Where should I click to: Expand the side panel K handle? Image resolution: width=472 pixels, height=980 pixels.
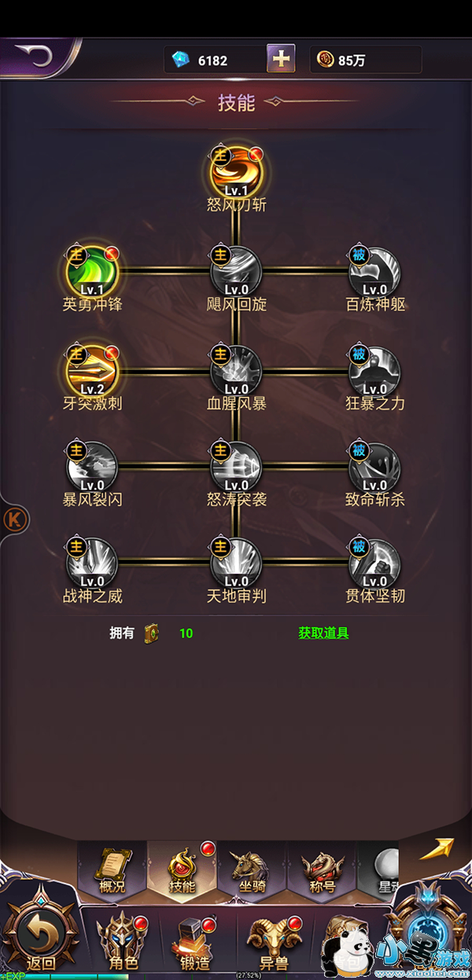pos(14,519)
